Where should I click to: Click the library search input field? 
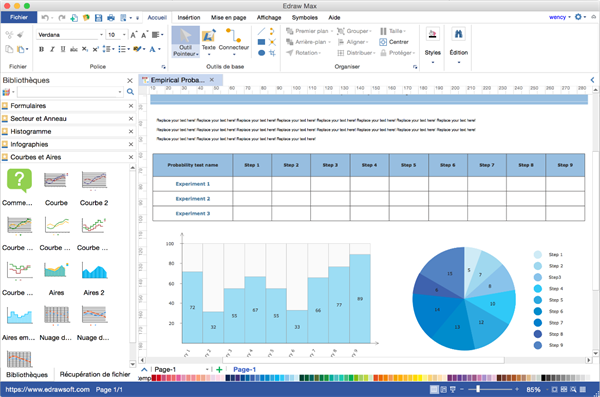click(68, 92)
